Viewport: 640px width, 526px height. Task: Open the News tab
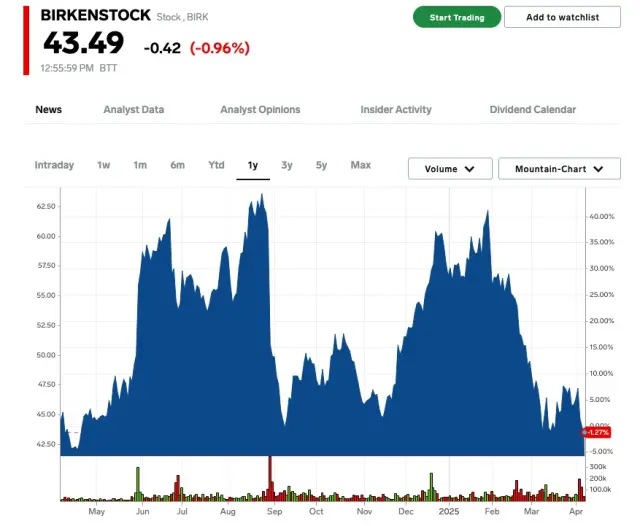tap(48, 110)
